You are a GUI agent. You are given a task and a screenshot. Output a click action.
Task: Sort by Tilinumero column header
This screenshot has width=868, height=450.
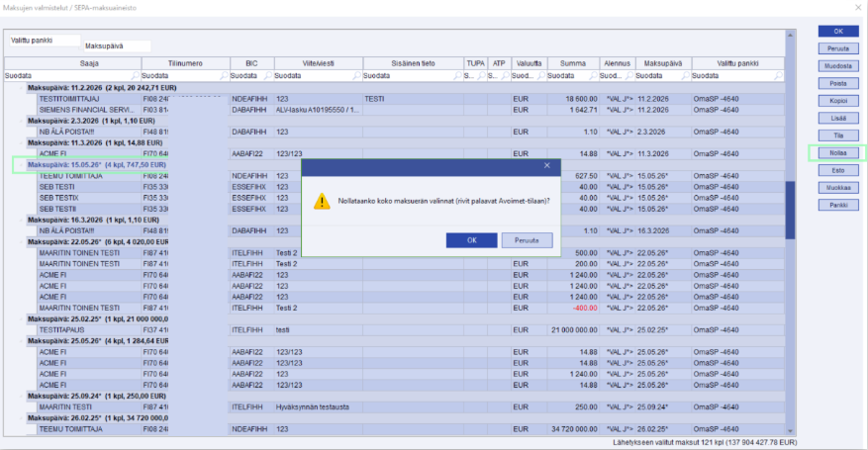(185, 63)
